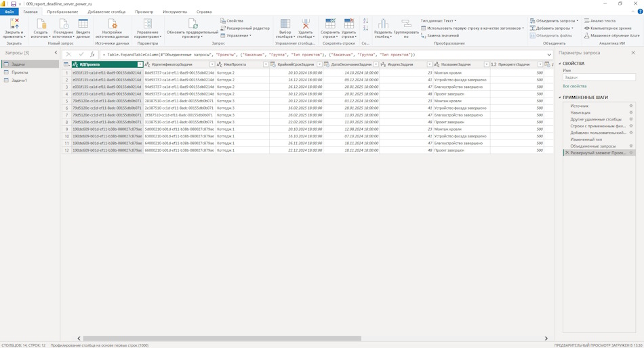Open filter dropdown of ИДПроекта column
The image size is (644, 348).
[140, 64]
